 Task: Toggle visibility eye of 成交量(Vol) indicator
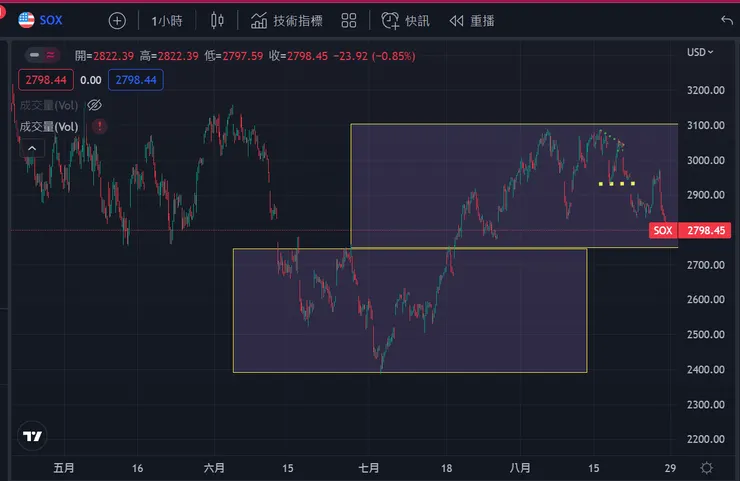pyautogui.click(x=95, y=105)
